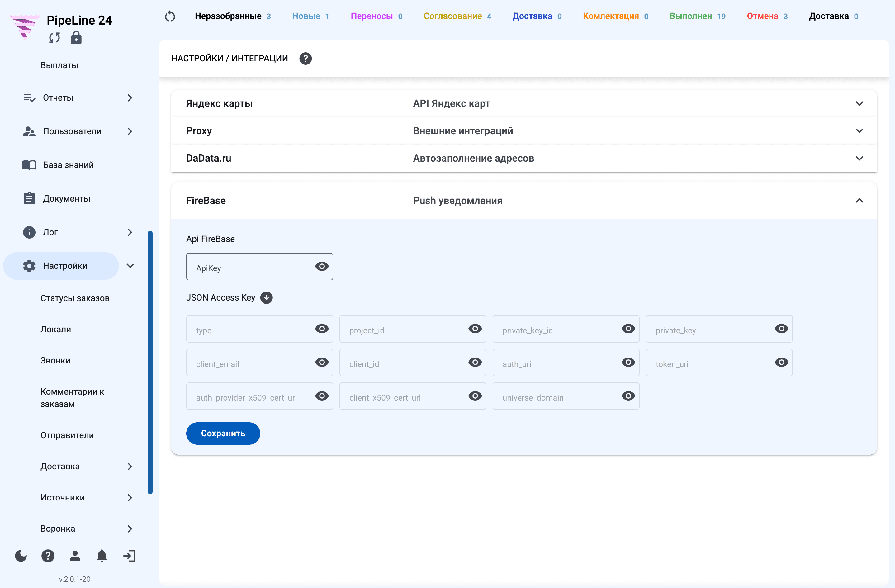Click the download icon beside JSON Access Key

pos(266,297)
